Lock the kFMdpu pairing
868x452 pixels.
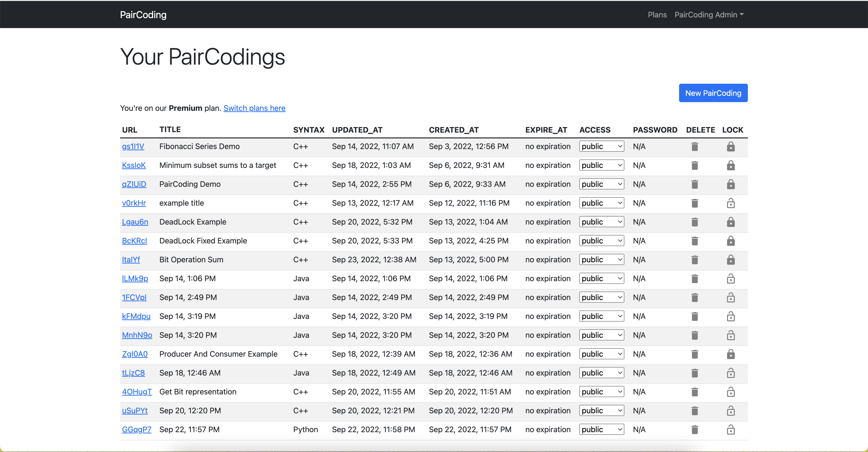click(x=730, y=316)
